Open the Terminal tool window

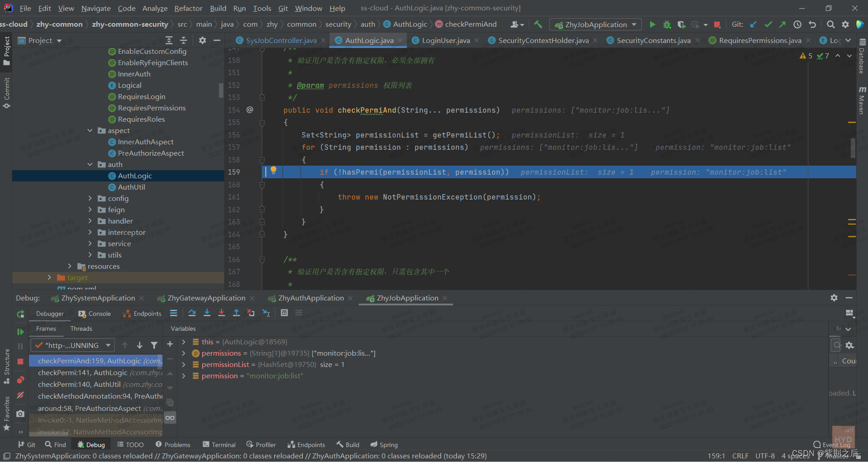(219, 445)
